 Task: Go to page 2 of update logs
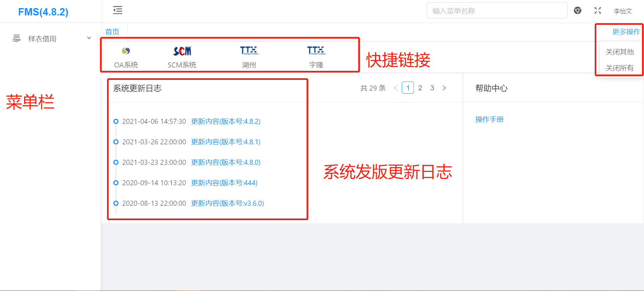click(420, 88)
